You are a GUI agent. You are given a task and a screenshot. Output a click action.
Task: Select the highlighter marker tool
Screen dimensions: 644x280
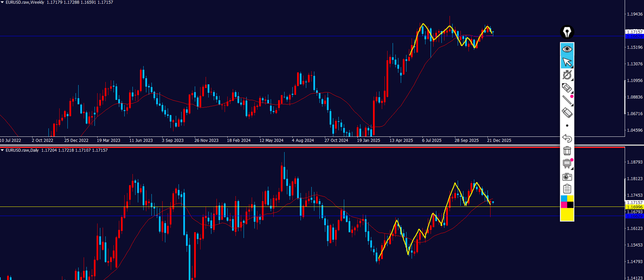pos(567,88)
